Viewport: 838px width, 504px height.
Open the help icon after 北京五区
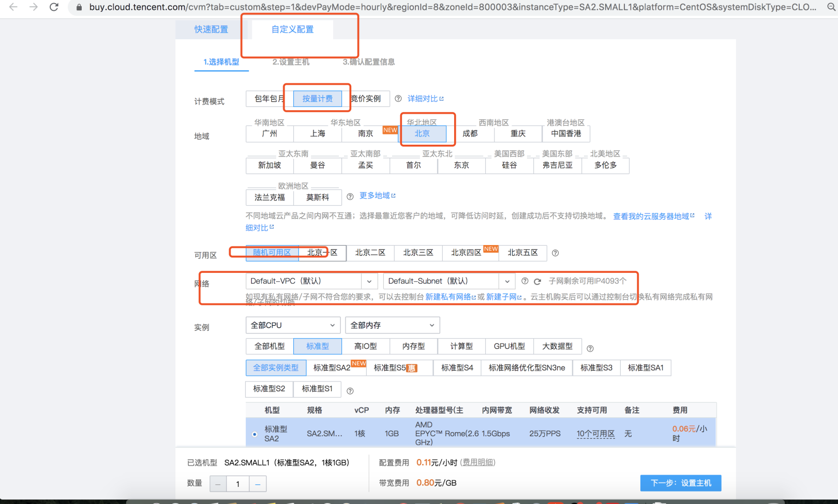click(555, 253)
